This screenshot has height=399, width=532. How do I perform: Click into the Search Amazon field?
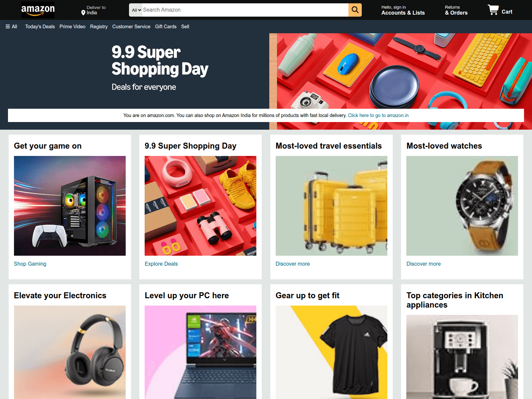[245, 10]
